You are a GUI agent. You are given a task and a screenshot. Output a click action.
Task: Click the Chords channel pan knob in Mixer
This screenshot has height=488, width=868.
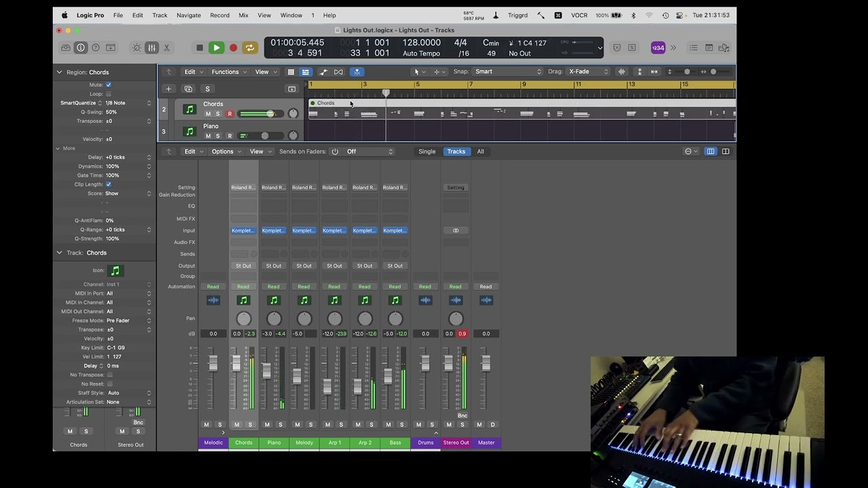click(243, 319)
